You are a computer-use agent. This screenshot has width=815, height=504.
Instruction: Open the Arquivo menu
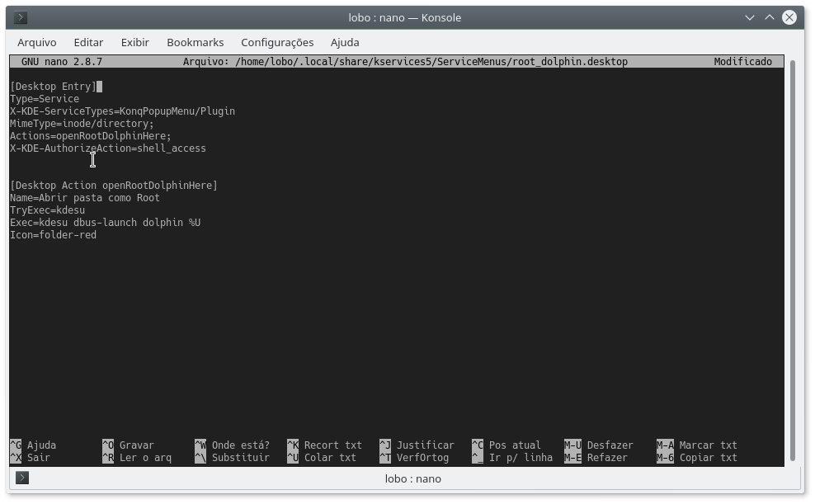pos(36,42)
